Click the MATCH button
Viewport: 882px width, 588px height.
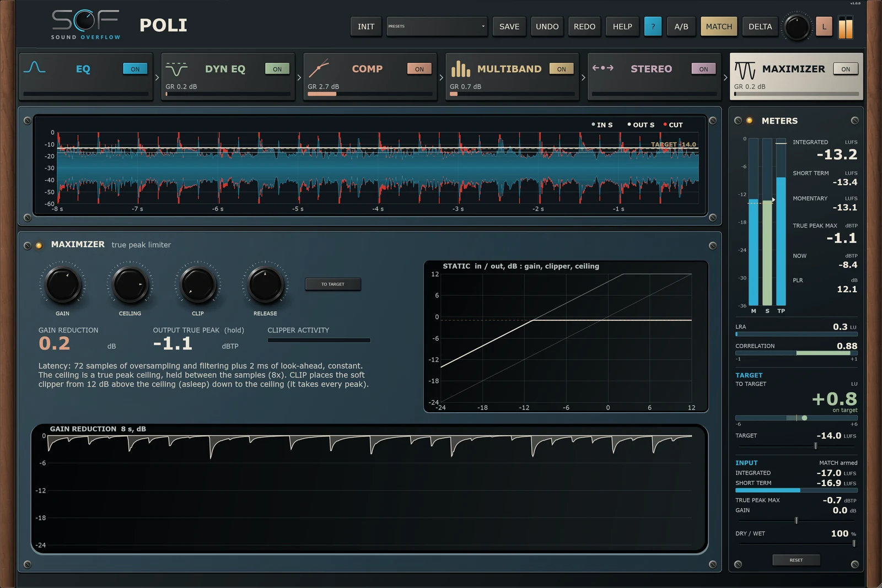[719, 26]
